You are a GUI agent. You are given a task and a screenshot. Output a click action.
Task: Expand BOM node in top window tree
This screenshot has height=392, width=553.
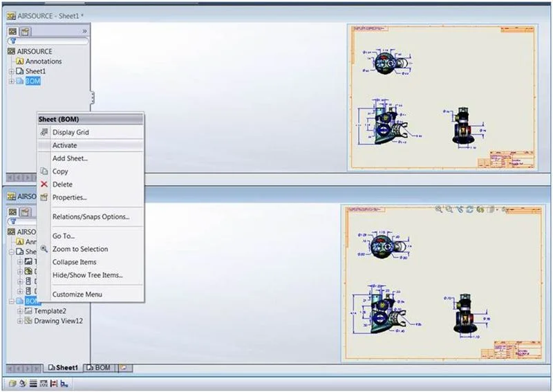click(11, 81)
